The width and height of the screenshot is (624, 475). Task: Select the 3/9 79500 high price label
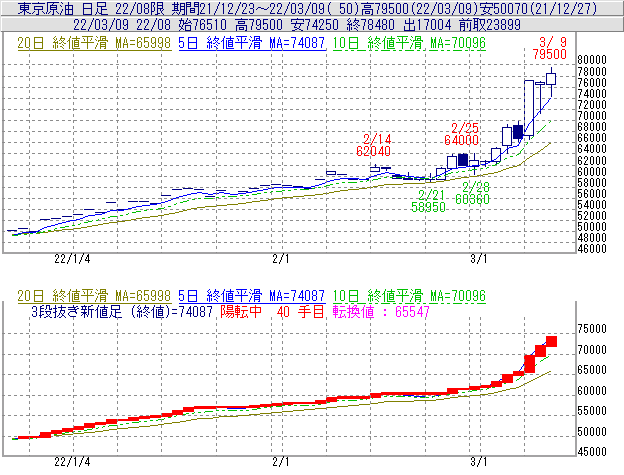coord(550,48)
